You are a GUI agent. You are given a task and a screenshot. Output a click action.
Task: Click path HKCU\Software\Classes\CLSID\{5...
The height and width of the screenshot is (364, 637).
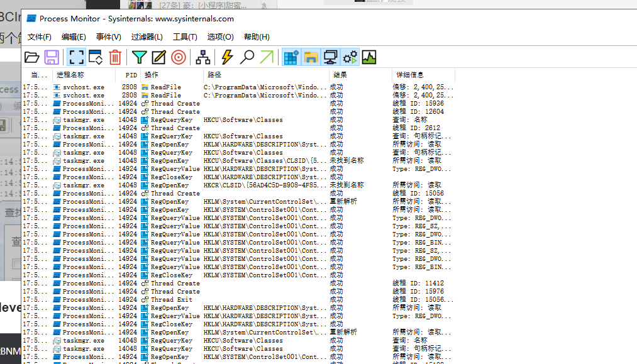click(x=265, y=161)
